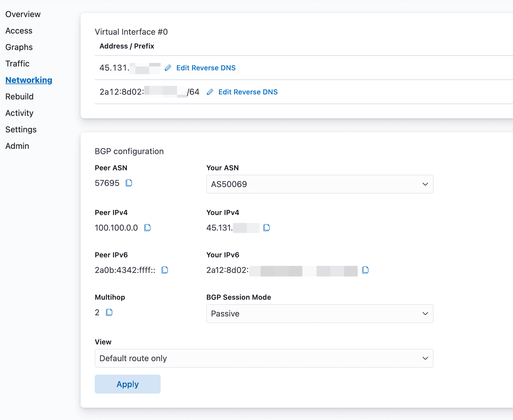Copy the Multihop value

tap(109, 312)
